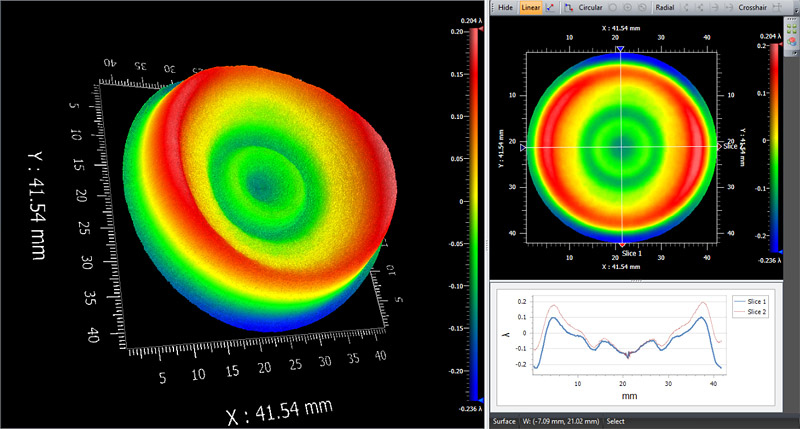Enable the Radial slice mode
The image size is (800, 429).
664,7
